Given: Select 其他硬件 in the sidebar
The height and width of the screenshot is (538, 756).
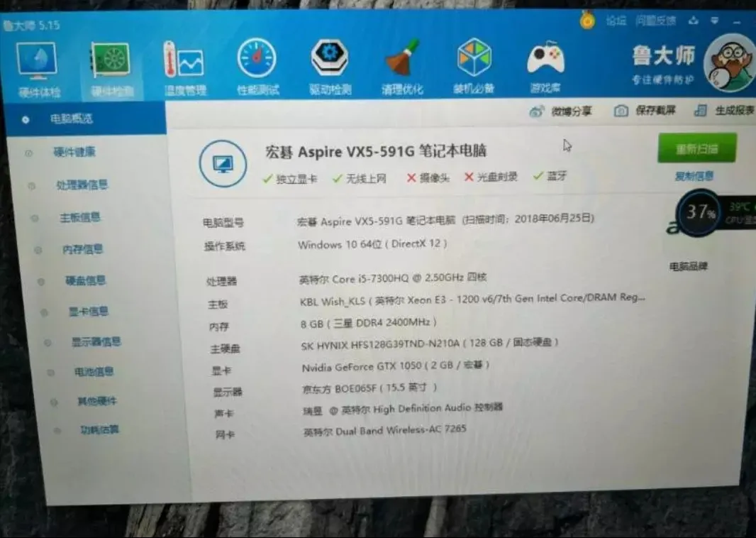Looking at the screenshot, I should [97, 401].
